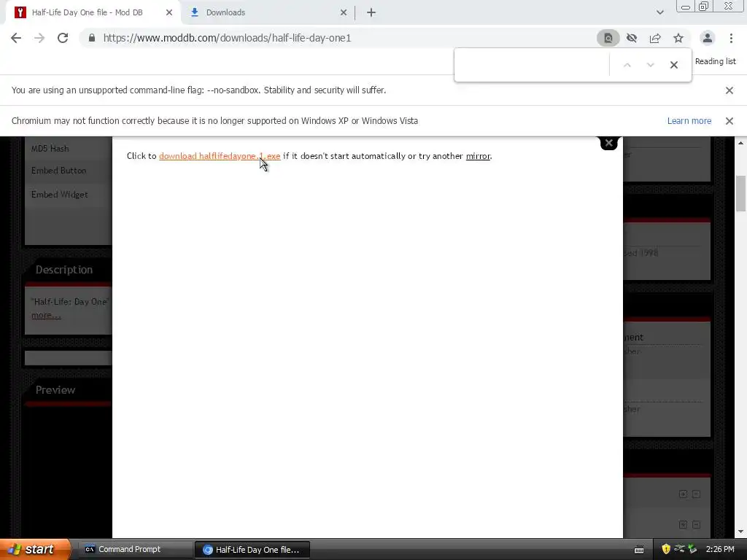Close the download popup overlay

point(608,143)
